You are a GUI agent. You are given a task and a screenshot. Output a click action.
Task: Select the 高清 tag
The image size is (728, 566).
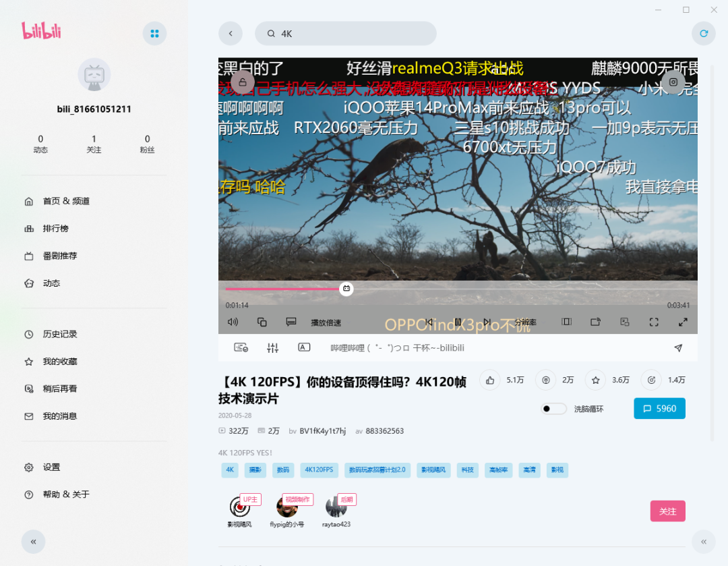click(x=529, y=470)
